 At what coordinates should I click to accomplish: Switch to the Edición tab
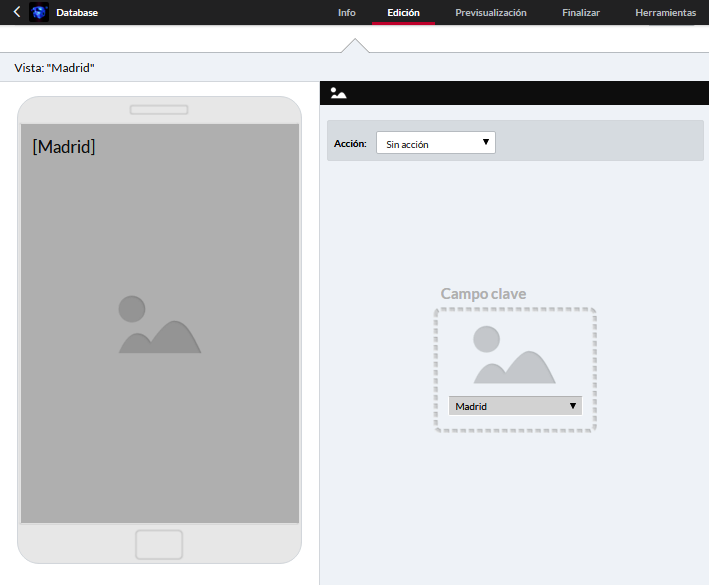[x=403, y=13]
